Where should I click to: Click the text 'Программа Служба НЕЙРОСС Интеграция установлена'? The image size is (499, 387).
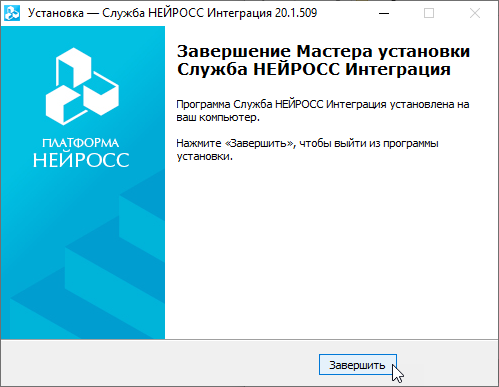click(x=315, y=105)
